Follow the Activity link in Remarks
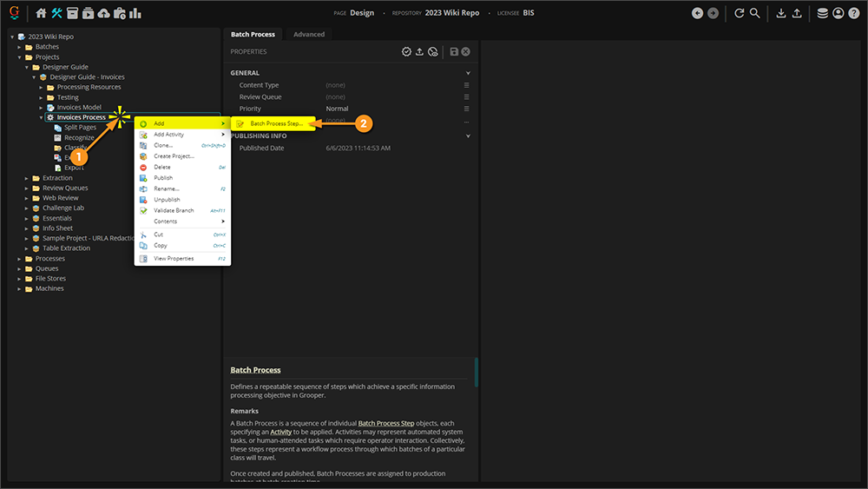This screenshot has height=489, width=868. pyautogui.click(x=280, y=432)
